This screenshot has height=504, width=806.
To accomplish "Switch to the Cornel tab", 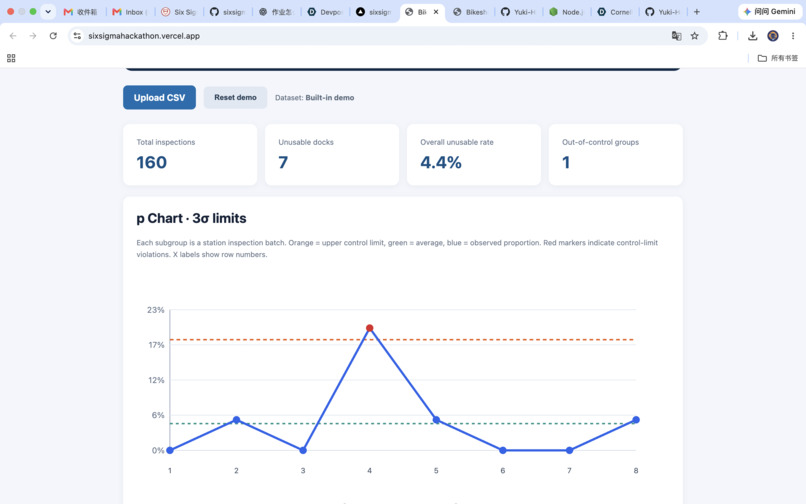I will [x=615, y=12].
